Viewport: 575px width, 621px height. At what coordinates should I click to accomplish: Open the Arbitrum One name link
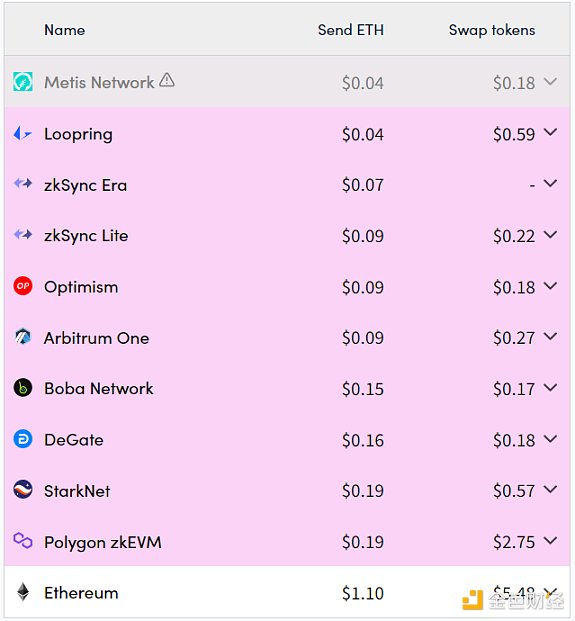pos(96,338)
